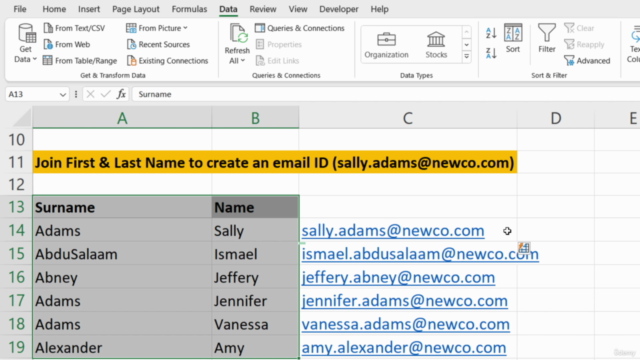Confirm entry with checkmark icon
Image resolution: width=640 pixels, height=360 pixels.
coord(105,94)
